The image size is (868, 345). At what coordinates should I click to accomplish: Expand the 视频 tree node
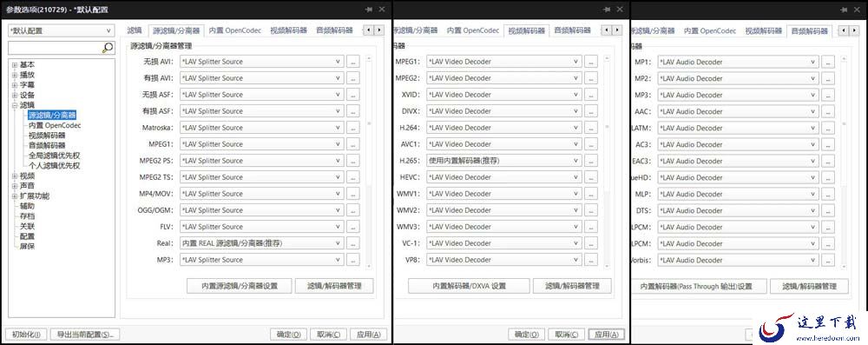click(15, 176)
